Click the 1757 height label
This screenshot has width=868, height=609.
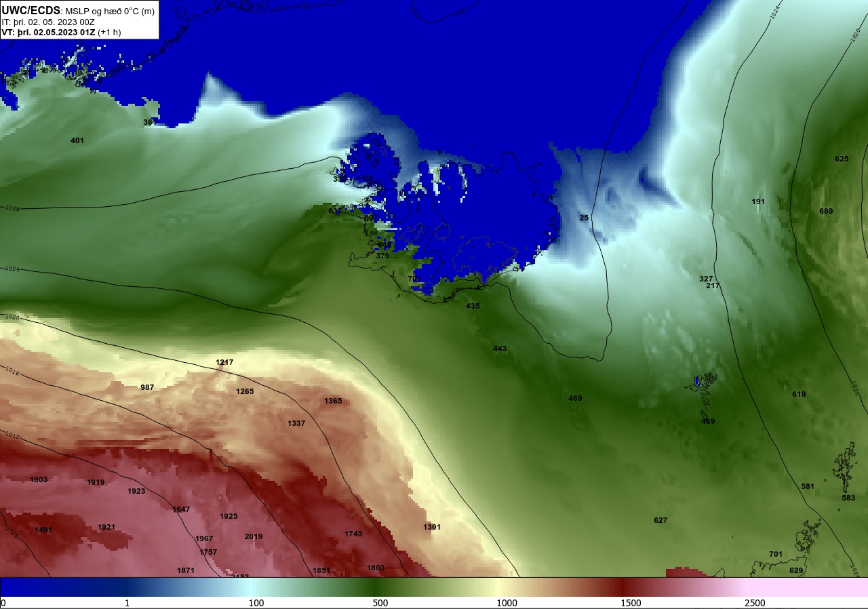click(208, 552)
